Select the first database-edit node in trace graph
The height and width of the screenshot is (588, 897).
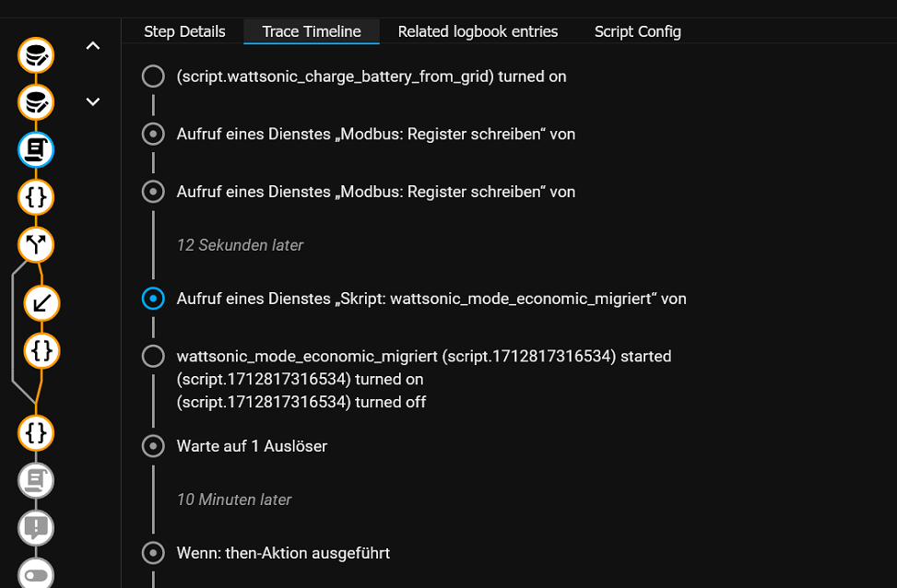[36, 55]
